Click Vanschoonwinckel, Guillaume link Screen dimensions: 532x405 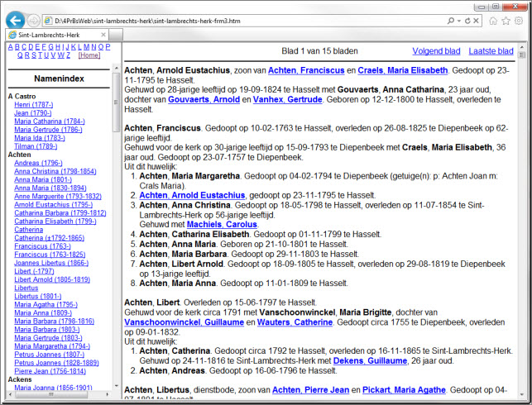point(175,321)
